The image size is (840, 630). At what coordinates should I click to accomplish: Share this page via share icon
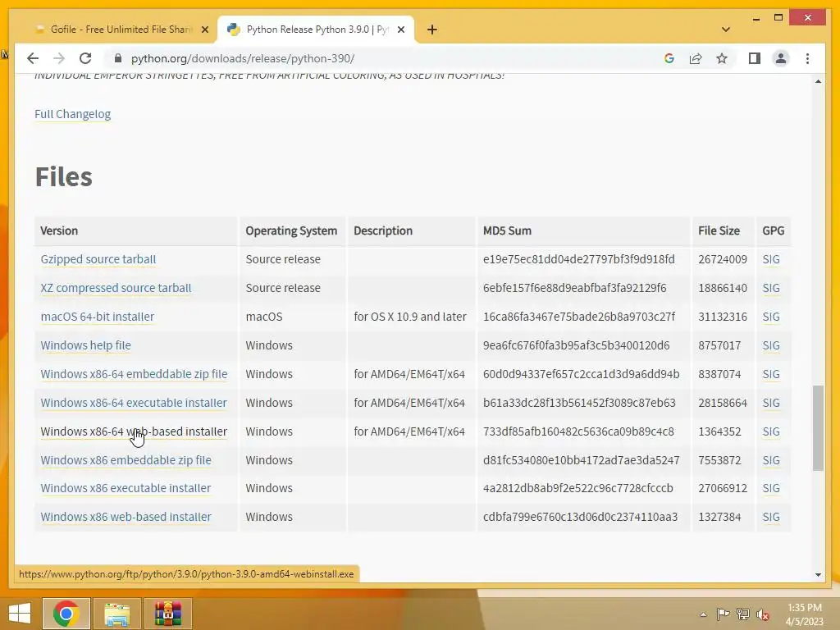click(x=696, y=58)
